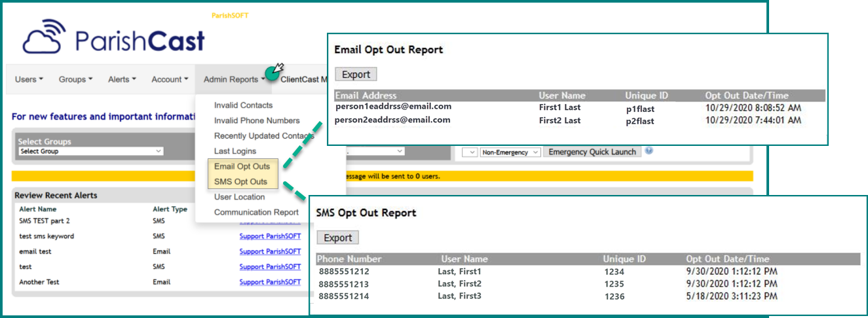Open the Communication Report entry
The image size is (868, 318).
click(256, 212)
